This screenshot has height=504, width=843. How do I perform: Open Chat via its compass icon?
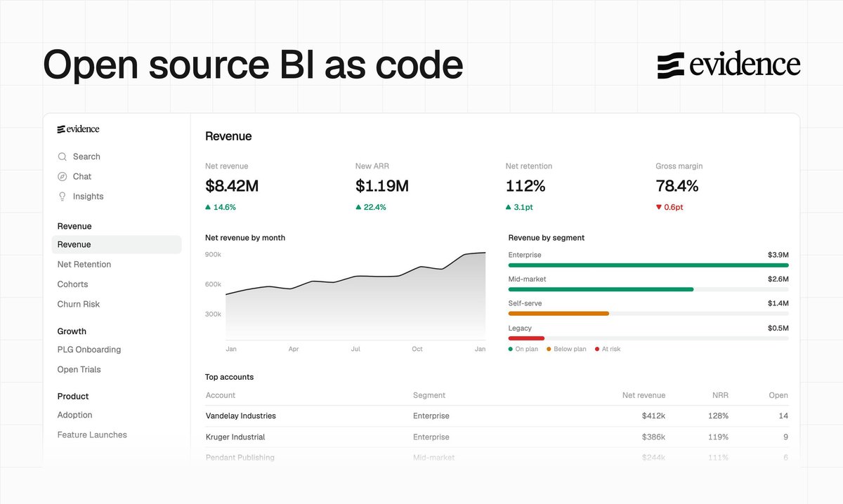point(63,176)
